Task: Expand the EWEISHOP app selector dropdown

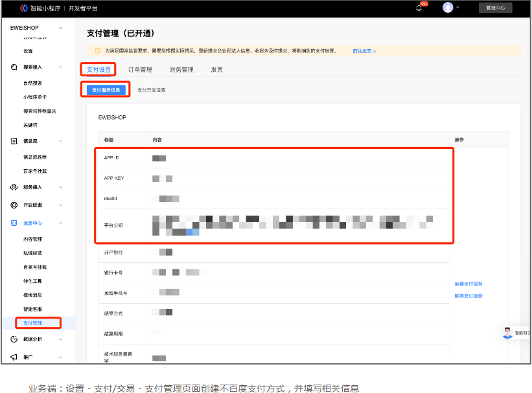Action: [x=61, y=28]
